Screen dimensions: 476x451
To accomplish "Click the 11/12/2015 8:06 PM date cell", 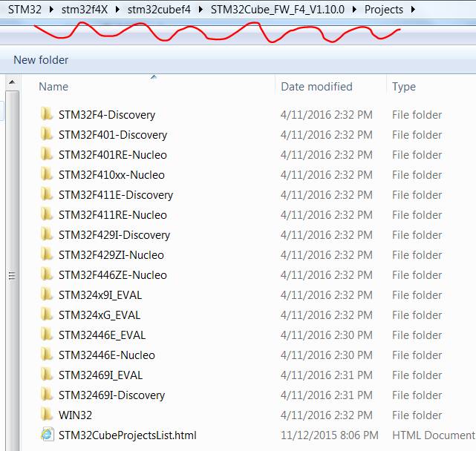I will coord(330,435).
